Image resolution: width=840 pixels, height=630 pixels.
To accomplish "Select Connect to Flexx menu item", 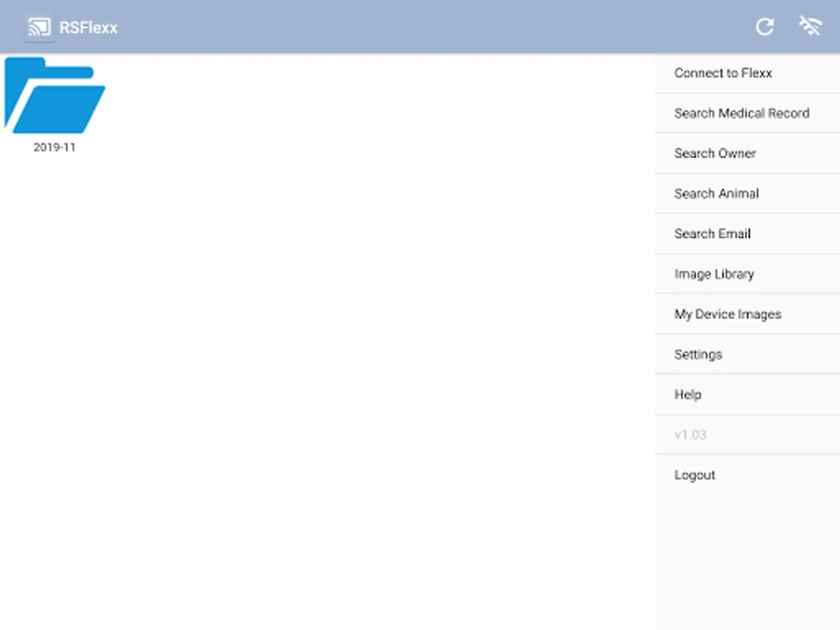I will coord(748,73).
